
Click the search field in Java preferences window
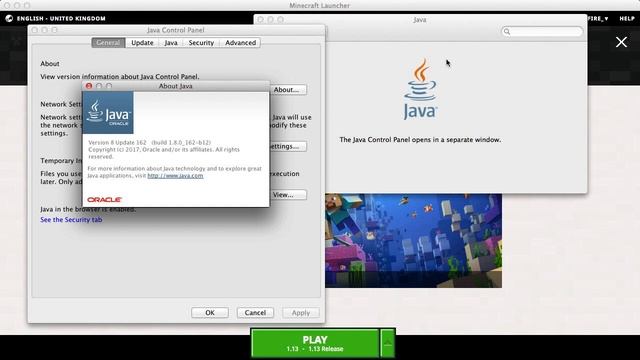pyautogui.click(x=542, y=31)
